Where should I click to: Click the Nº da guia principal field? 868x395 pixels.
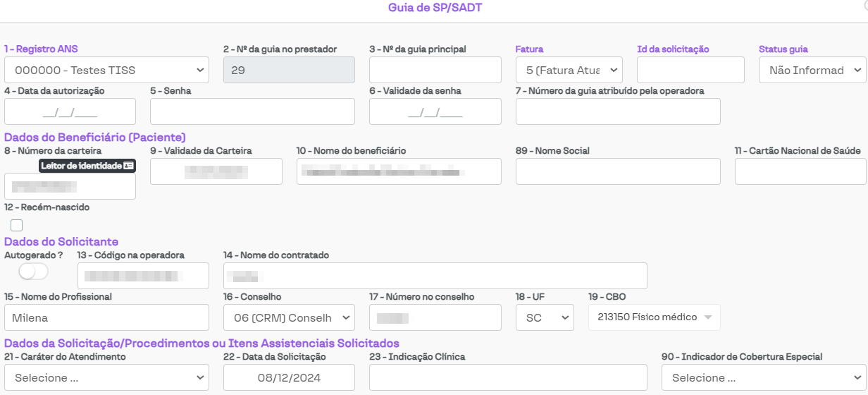(x=435, y=71)
